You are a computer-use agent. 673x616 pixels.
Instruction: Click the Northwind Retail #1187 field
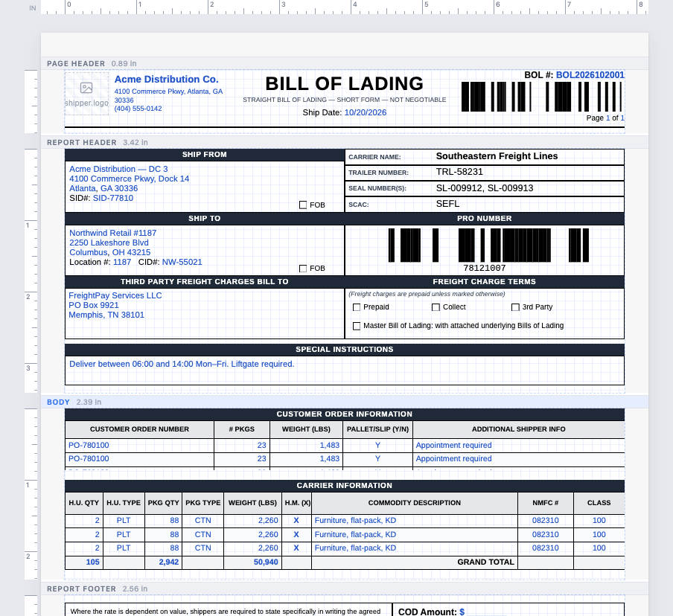(x=113, y=233)
